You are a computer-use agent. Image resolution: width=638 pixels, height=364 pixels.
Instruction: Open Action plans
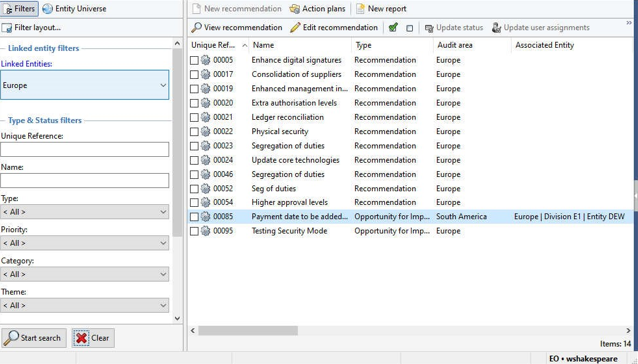(x=317, y=9)
